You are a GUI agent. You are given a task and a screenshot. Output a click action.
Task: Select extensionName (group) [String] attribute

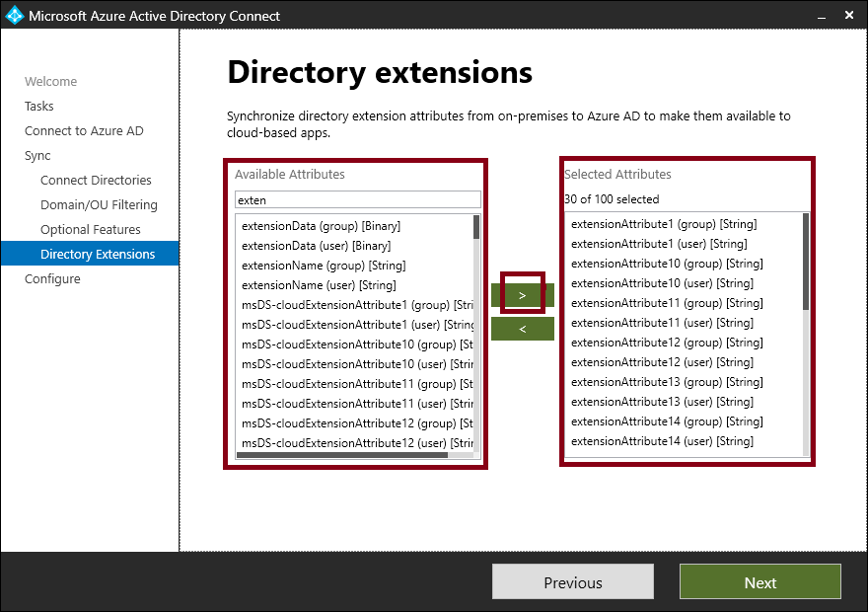tap(324, 266)
